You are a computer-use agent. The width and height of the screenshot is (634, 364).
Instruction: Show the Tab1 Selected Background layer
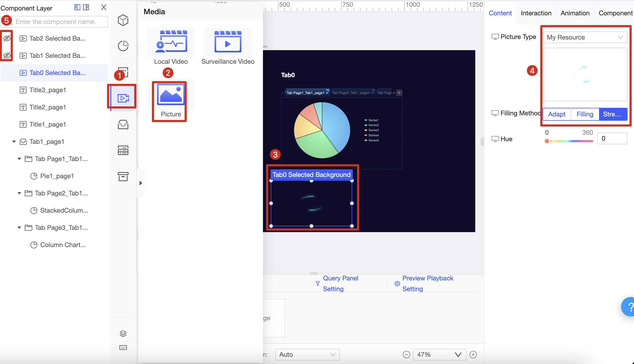pos(6,56)
